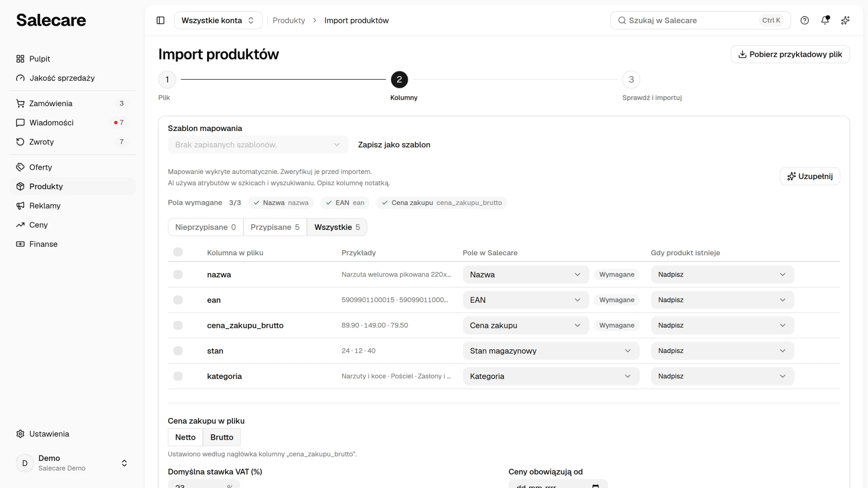
Task: Select Netto price option
Action: (x=185, y=437)
